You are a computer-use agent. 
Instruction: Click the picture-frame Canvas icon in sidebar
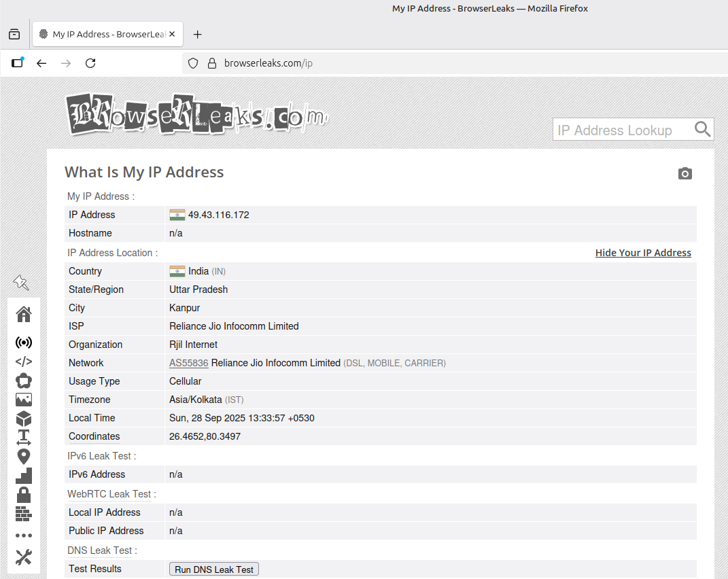point(24,400)
